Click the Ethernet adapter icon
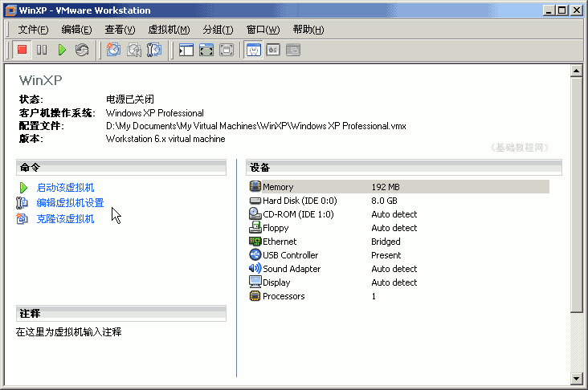The width and height of the screenshot is (588, 390). 255,242
